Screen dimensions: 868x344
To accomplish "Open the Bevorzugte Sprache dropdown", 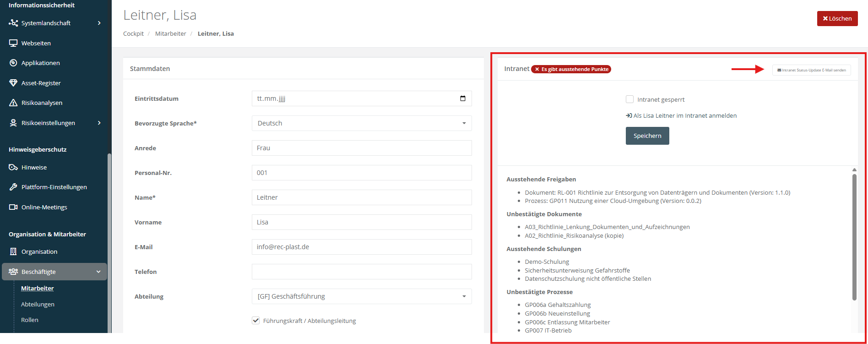I will tap(361, 123).
